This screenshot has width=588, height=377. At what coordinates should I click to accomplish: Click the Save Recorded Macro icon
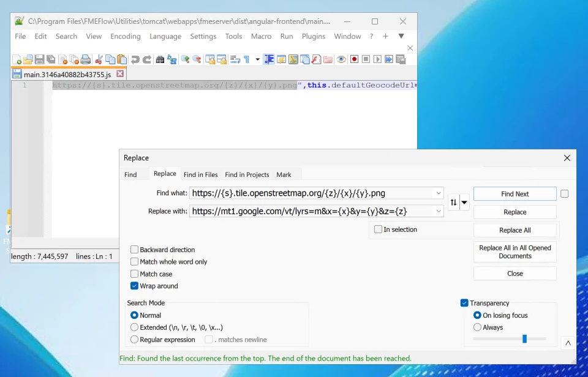401,59
